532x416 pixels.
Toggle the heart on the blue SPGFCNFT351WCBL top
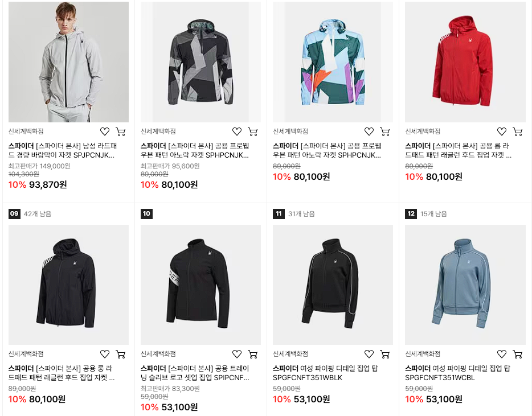[502, 354]
